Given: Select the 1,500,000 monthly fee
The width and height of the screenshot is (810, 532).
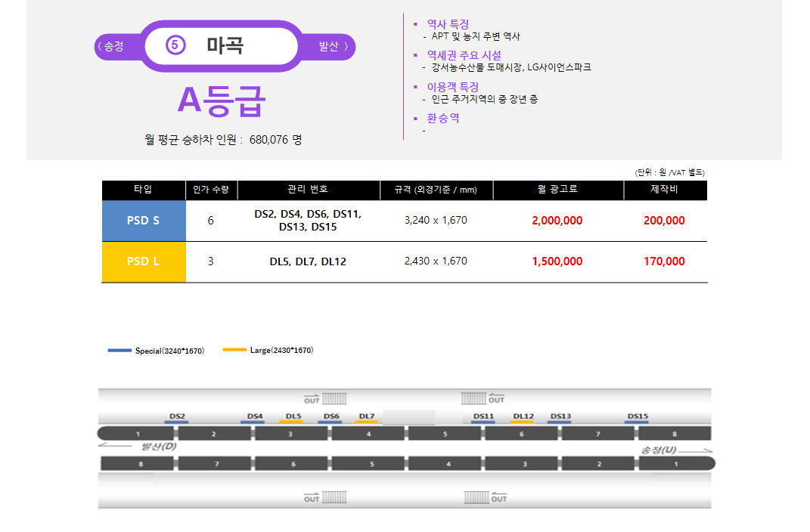Looking at the screenshot, I should click(557, 261).
